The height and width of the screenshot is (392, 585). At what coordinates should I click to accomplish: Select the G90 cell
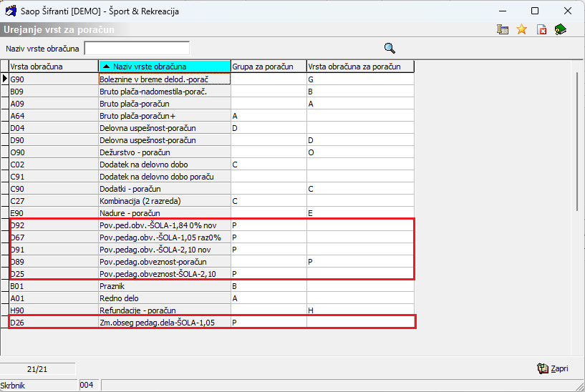54,79
